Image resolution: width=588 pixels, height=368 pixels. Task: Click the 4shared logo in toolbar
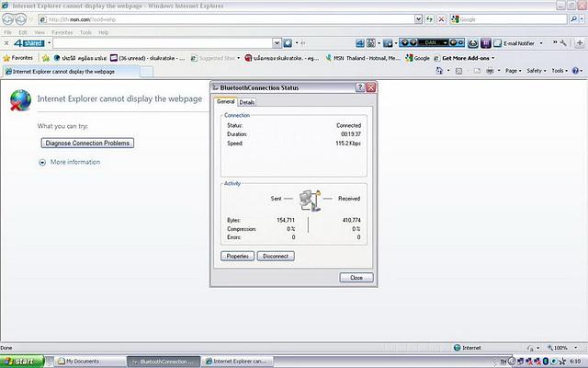point(28,43)
